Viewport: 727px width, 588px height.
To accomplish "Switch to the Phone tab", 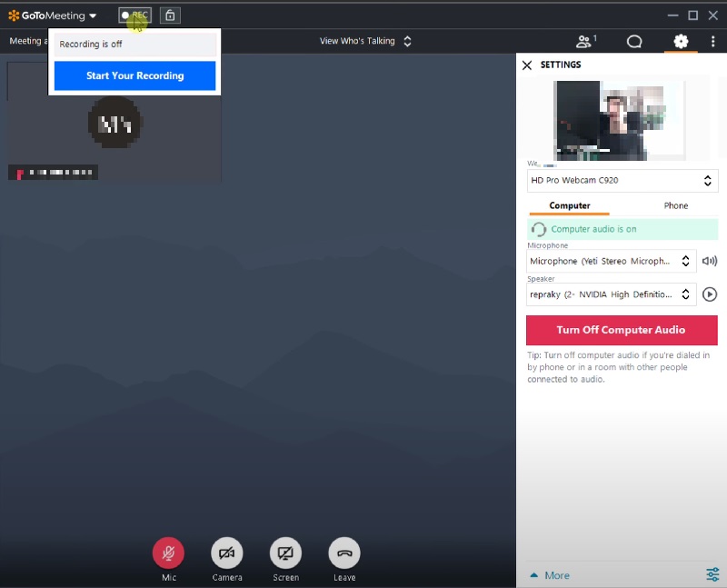I will click(674, 205).
